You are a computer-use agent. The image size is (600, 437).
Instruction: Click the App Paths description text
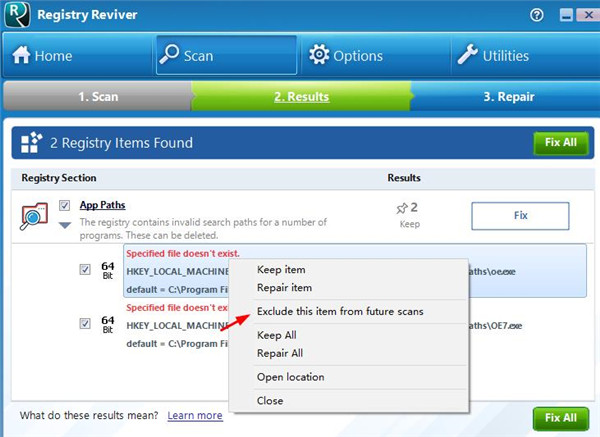(203, 229)
